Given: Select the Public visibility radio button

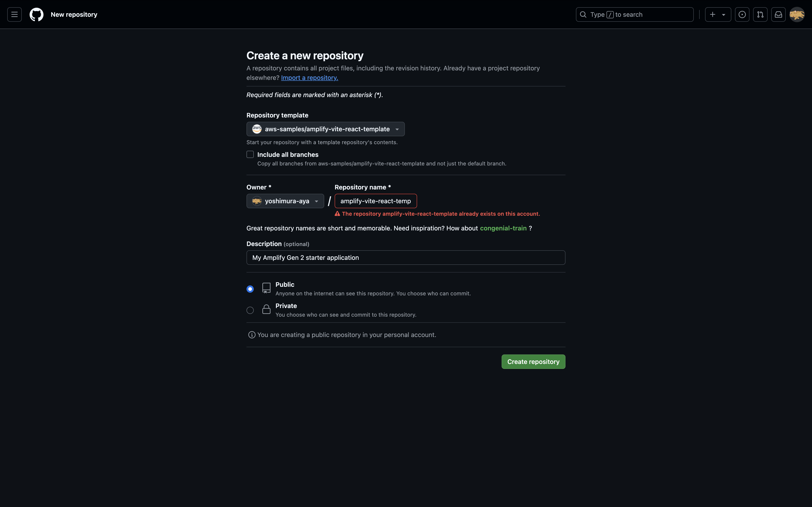Looking at the screenshot, I should coord(250,289).
